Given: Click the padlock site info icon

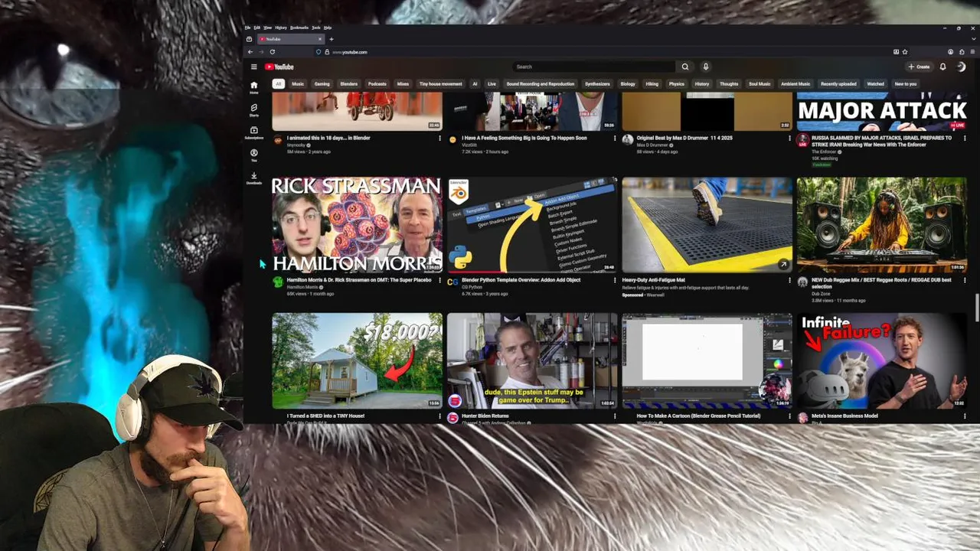Looking at the screenshot, I should tap(328, 52).
